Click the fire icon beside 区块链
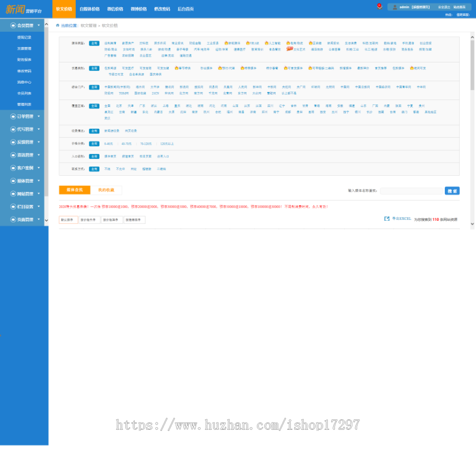This screenshot has width=476, height=450. coord(310,43)
